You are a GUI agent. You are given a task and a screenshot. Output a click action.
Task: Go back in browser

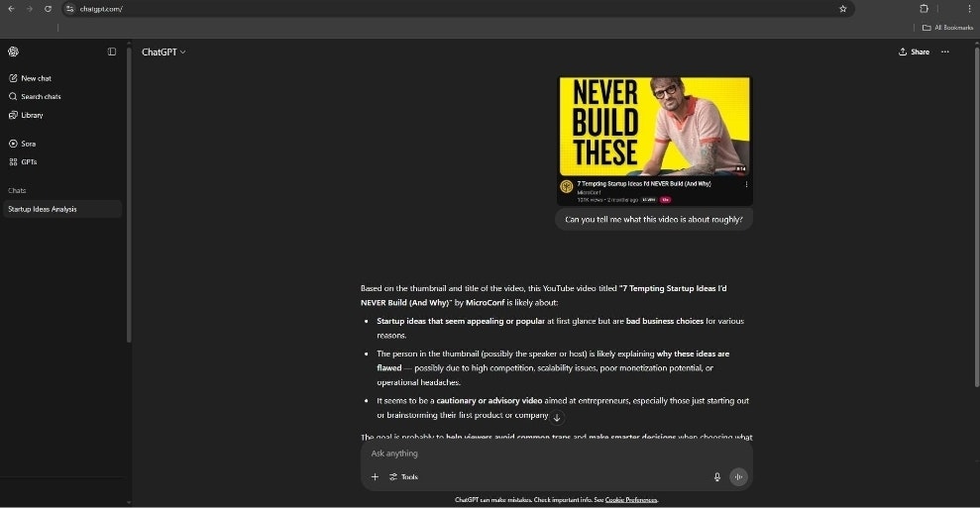pyautogui.click(x=11, y=9)
